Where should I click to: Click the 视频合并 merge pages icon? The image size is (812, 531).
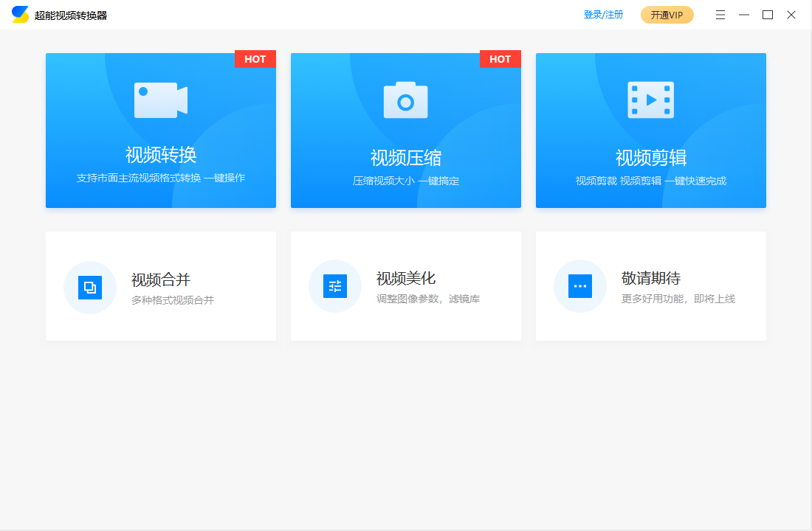tap(90, 286)
